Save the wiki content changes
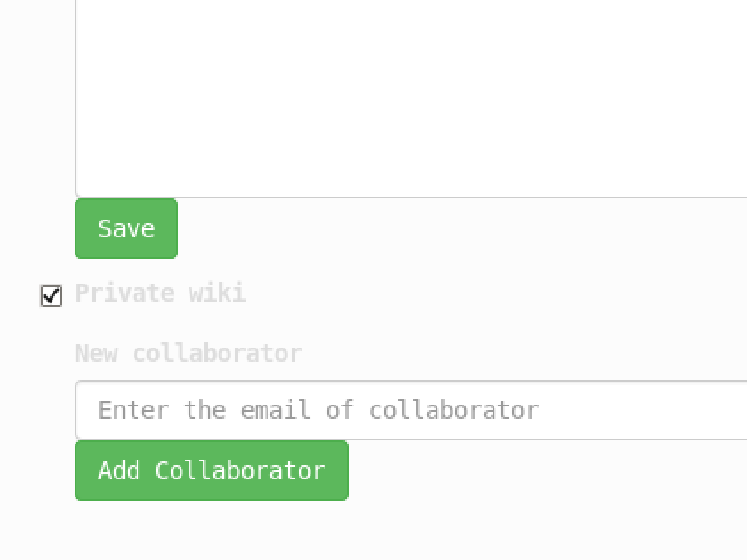This screenshot has width=747, height=560. (126, 228)
